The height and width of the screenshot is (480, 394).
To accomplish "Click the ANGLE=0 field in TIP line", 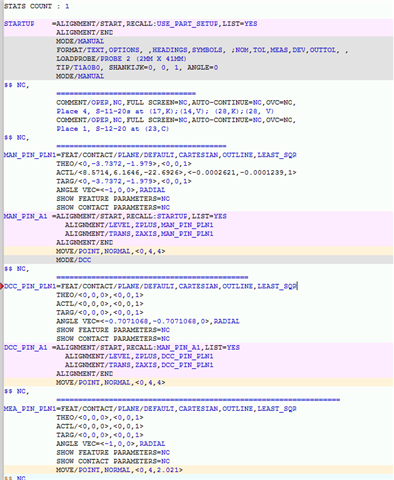I will tap(202, 67).
